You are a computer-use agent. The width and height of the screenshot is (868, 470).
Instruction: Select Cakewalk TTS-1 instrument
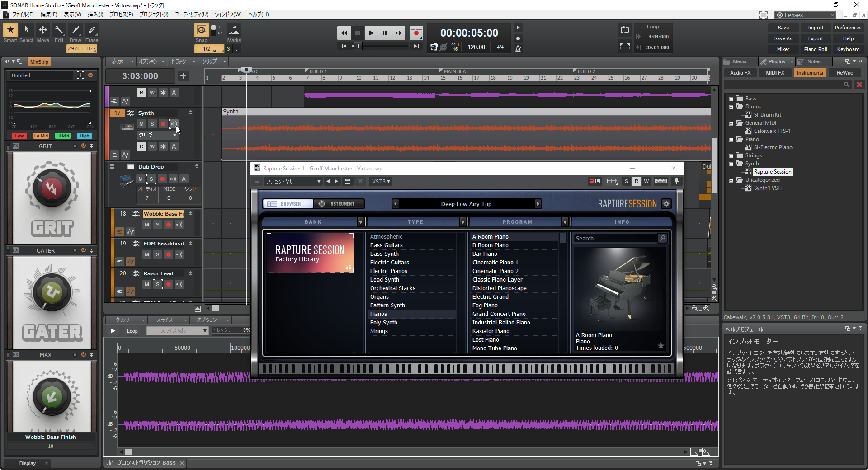pos(772,131)
